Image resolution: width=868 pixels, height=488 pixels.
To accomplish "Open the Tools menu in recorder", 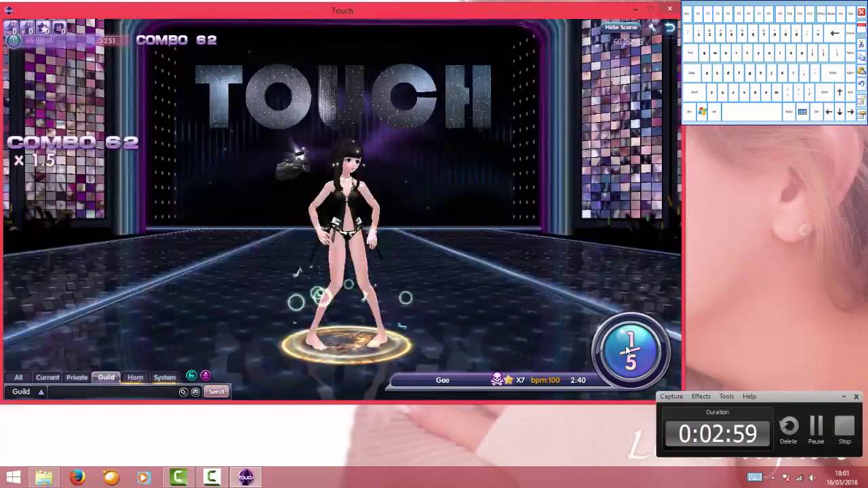I will click(x=726, y=396).
